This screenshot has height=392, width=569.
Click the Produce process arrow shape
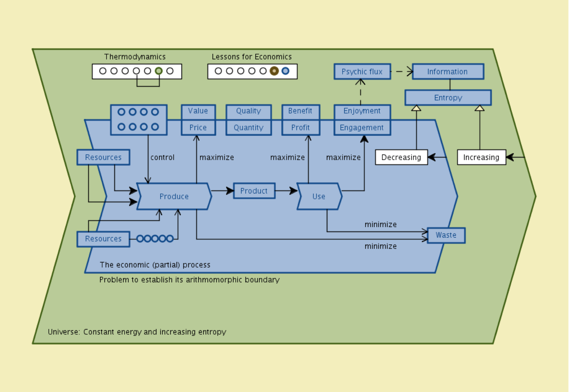point(174,196)
